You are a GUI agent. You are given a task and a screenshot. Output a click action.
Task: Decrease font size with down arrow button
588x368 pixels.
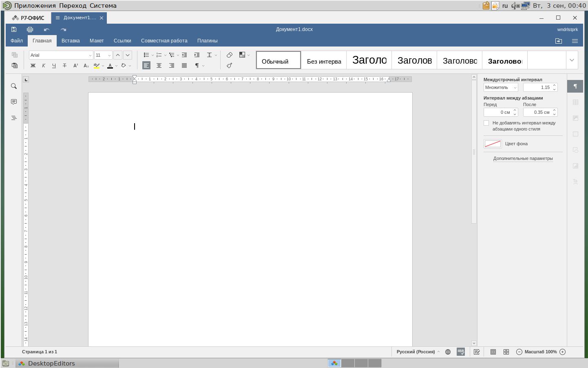pos(128,55)
